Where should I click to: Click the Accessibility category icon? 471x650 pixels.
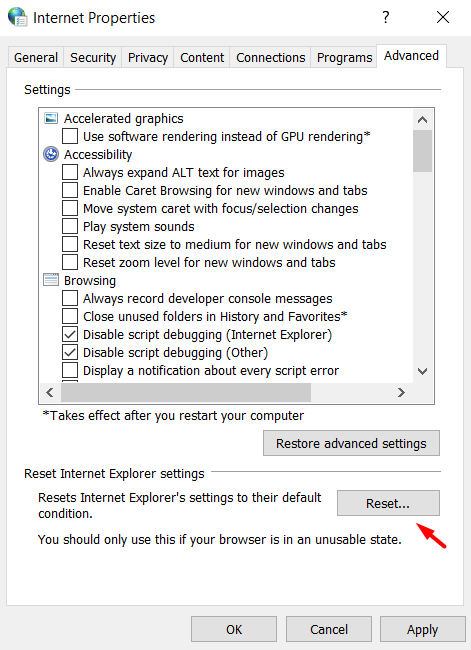click(x=51, y=154)
